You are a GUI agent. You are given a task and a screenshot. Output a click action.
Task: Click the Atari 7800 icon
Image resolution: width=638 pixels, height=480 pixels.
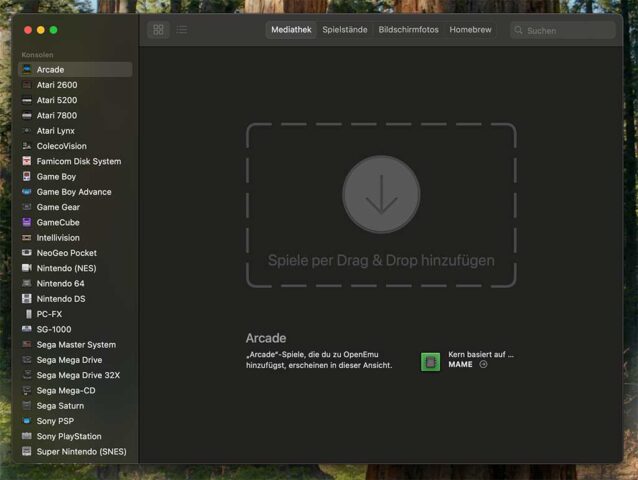coord(27,116)
